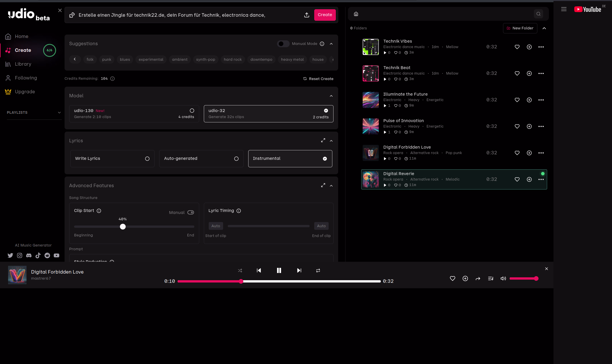The width and height of the screenshot is (612, 364).
Task: Select the heavy metal suggestion tag
Action: click(x=292, y=60)
